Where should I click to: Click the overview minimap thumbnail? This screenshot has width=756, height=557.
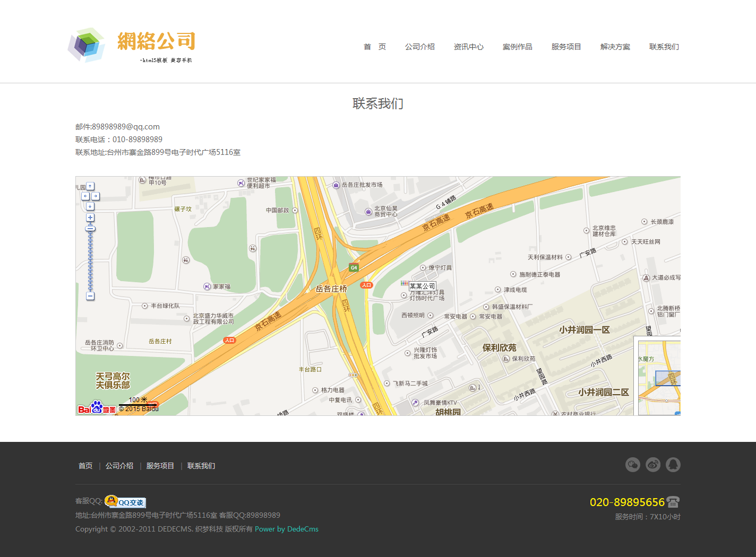[x=658, y=377]
